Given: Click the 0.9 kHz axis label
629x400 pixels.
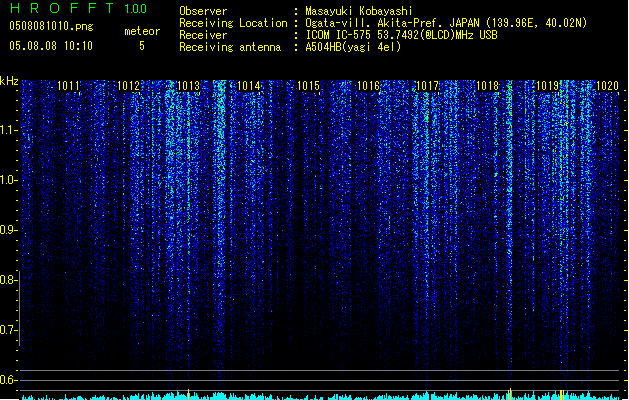Looking at the screenshot, I should point(9,230).
